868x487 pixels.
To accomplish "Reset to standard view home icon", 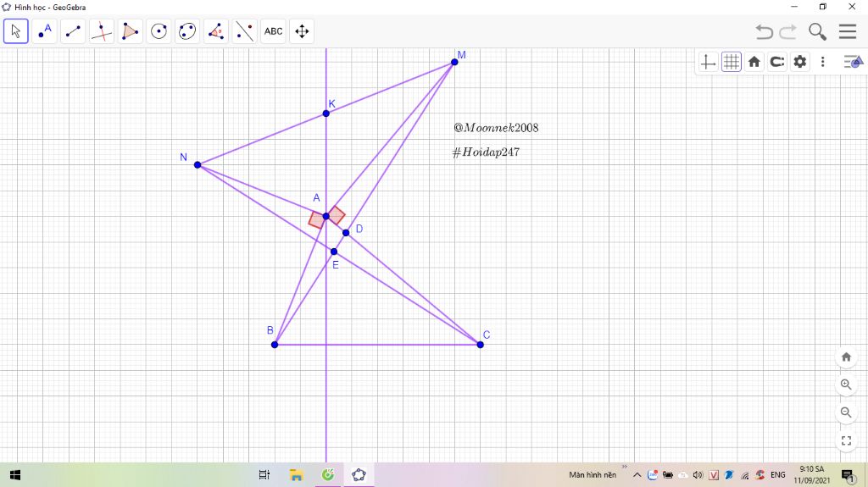I will [754, 62].
